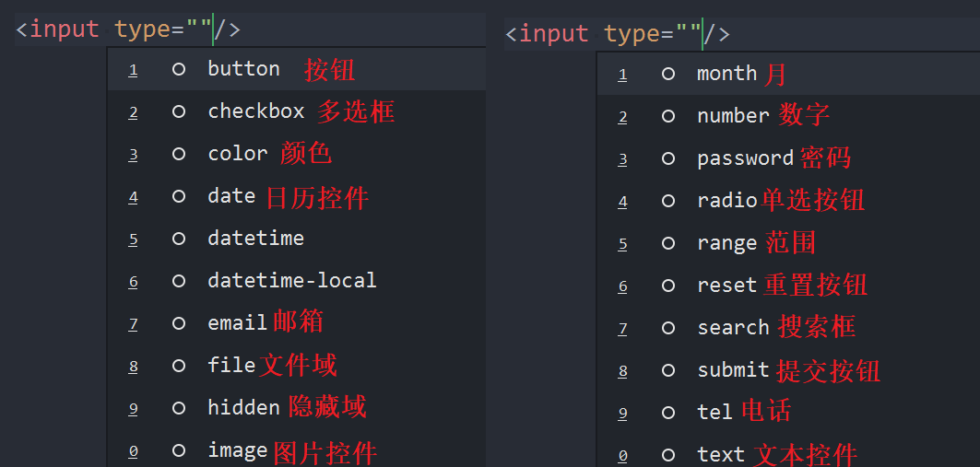Click shortcut number 9 beside tel
Image resolution: width=980 pixels, height=467 pixels.
622,414
